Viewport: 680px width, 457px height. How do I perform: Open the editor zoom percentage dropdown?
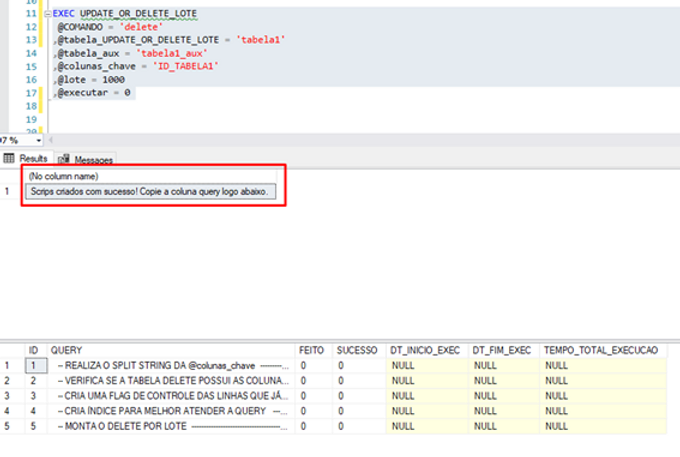(39, 140)
